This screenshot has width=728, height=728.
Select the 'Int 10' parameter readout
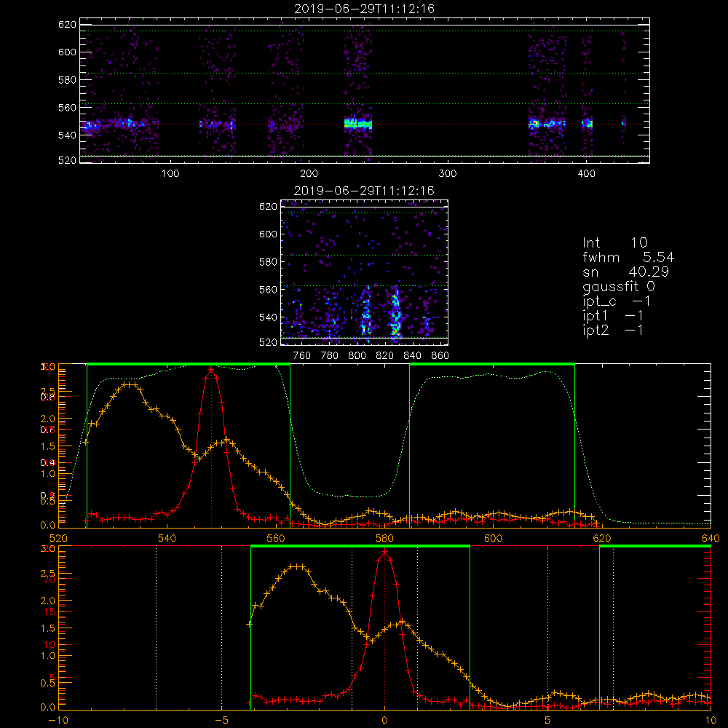pos(614,243)
